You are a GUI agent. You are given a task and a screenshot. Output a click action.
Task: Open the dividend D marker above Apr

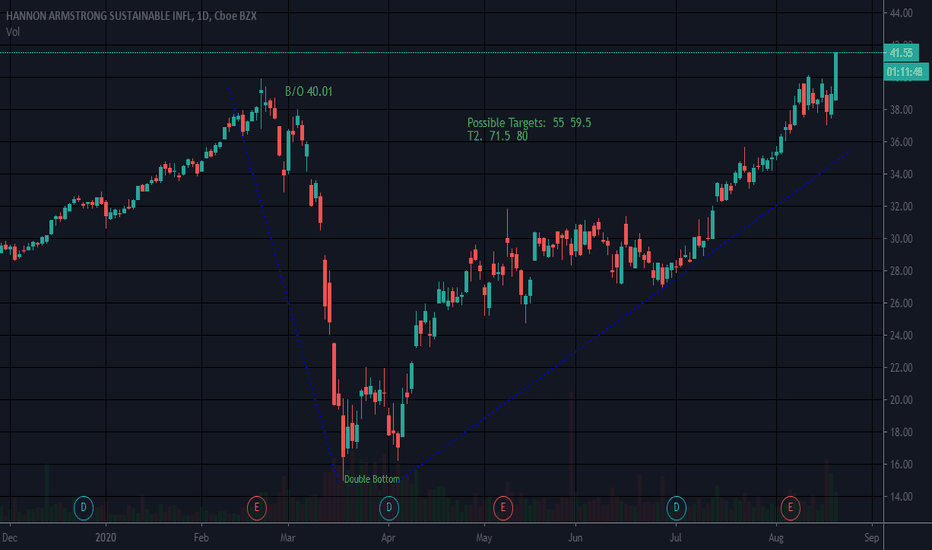(389, 508)
